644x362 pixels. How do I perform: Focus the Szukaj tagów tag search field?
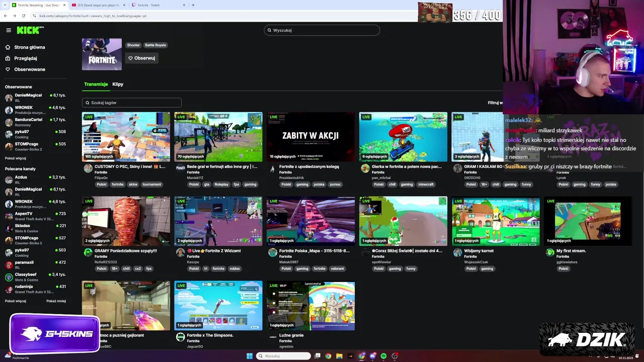coord(132,103)
